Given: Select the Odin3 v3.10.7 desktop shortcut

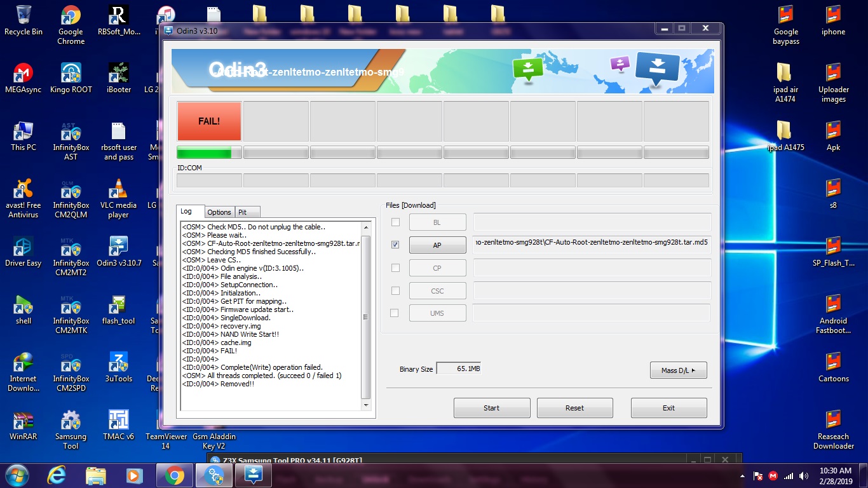Looking at the screenshot, I should pos(119,252).
